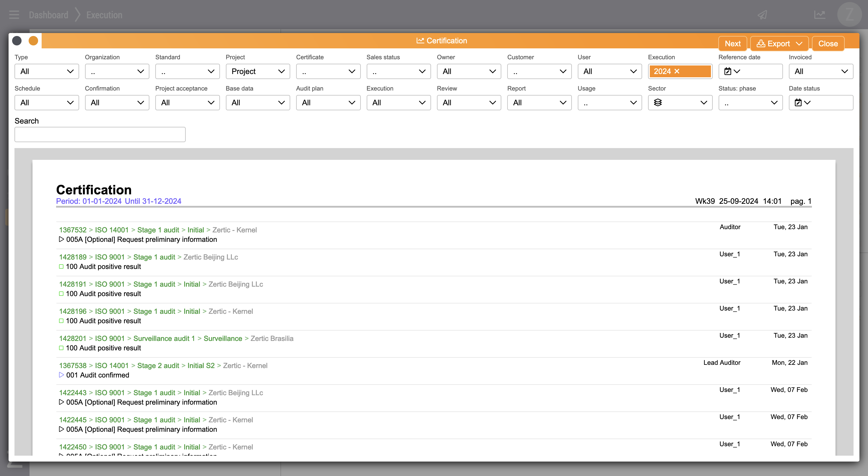Toggle checkbox for 1428201 Audit positive result
Viewport: 868px width, 476px height.
pyautogui.click(x=61, y=348)
